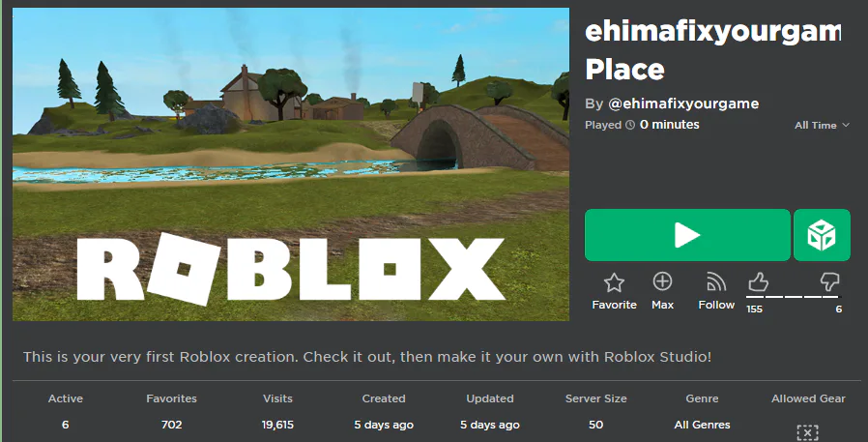Open the Roblox Studio cube icon button
The height and width of the screenshot is (442, 868).
tap(822, 235)
